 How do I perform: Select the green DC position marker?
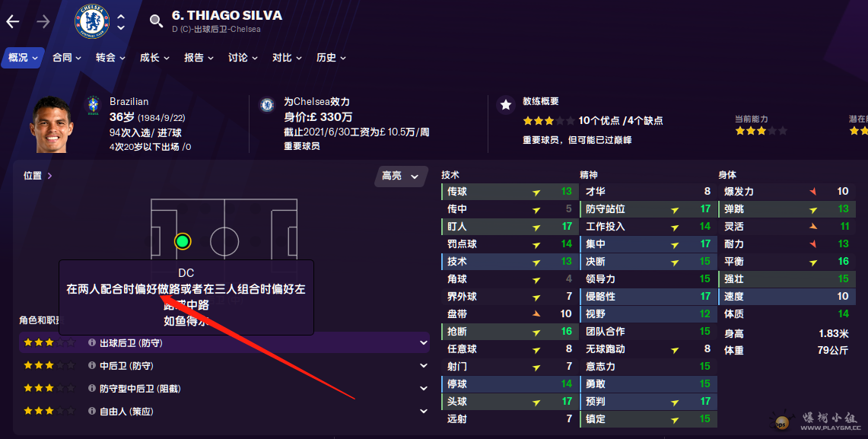click(182, 242)
